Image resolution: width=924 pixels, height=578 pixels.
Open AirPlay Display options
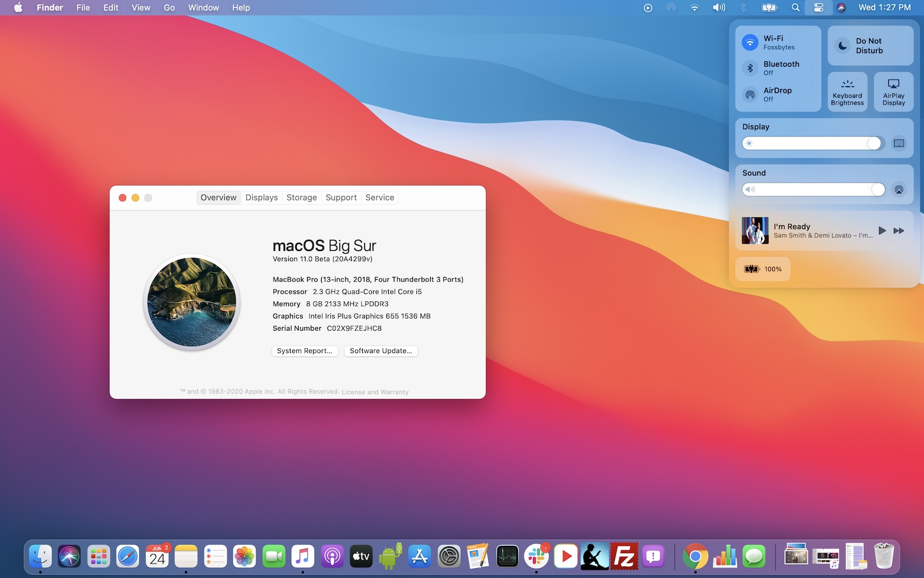(893, 92)
